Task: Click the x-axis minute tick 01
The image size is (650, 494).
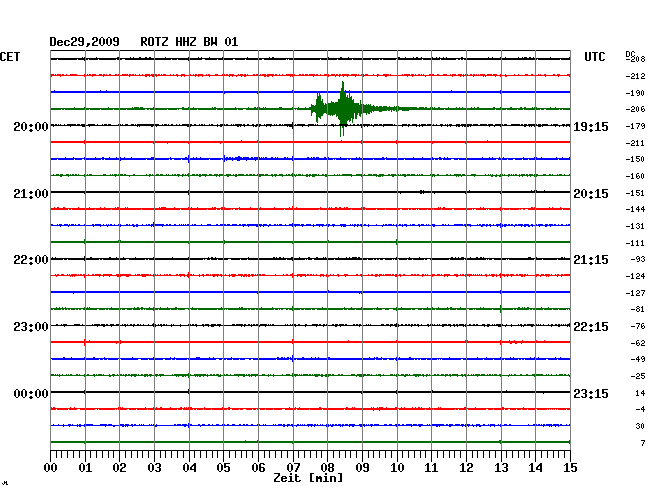Action: [x=85, y=467]
